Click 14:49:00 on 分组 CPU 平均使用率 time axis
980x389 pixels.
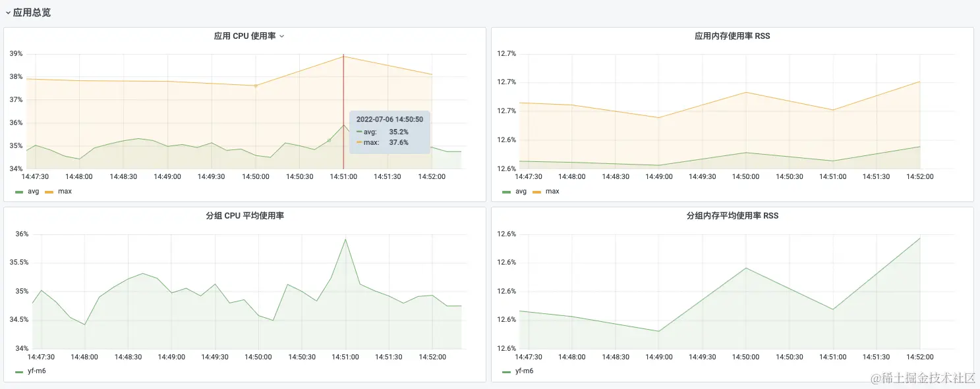coord(171,357)
